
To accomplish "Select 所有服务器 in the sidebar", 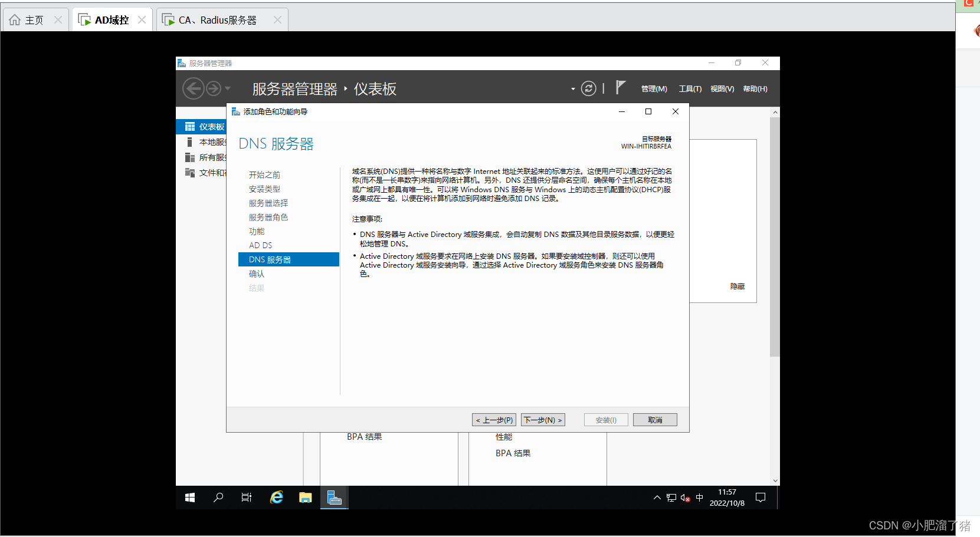I will pyautogui.click(x=202, y=157).
